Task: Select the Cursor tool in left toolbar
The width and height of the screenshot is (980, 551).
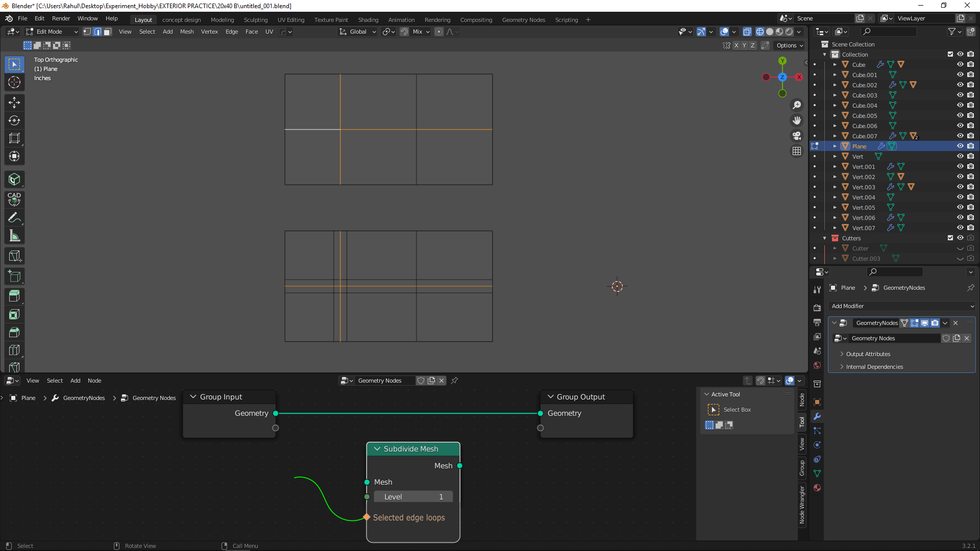Action: pyautogui.click(x=14, y=83)
